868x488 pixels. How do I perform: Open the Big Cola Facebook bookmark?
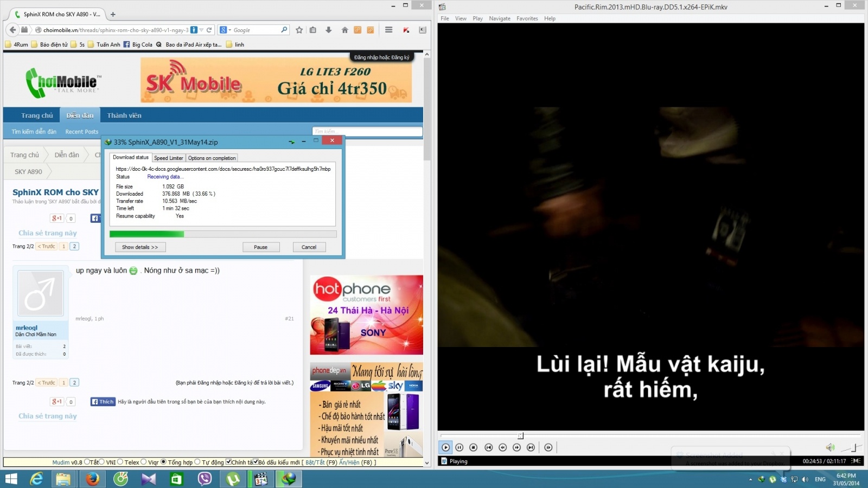[x=138, y=44]
